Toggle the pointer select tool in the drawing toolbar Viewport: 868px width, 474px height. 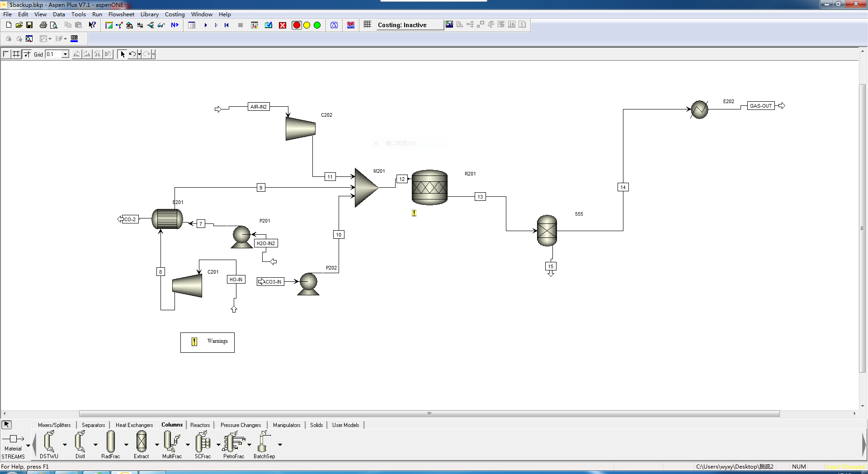[123, 54]
